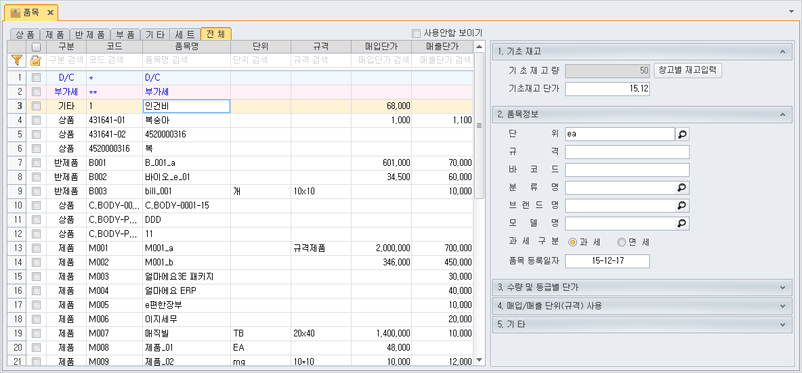Click the 단위 field containing ea
Screen dimensions: 802x373
point(620,134)
